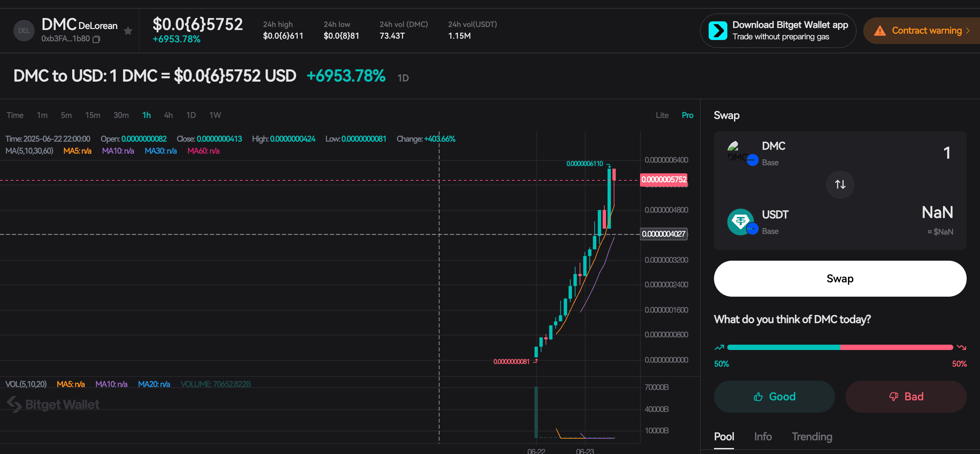Click the Bitget Wallet app logo icon
Viewport: 980px width, 454px height.
(717, 31)
